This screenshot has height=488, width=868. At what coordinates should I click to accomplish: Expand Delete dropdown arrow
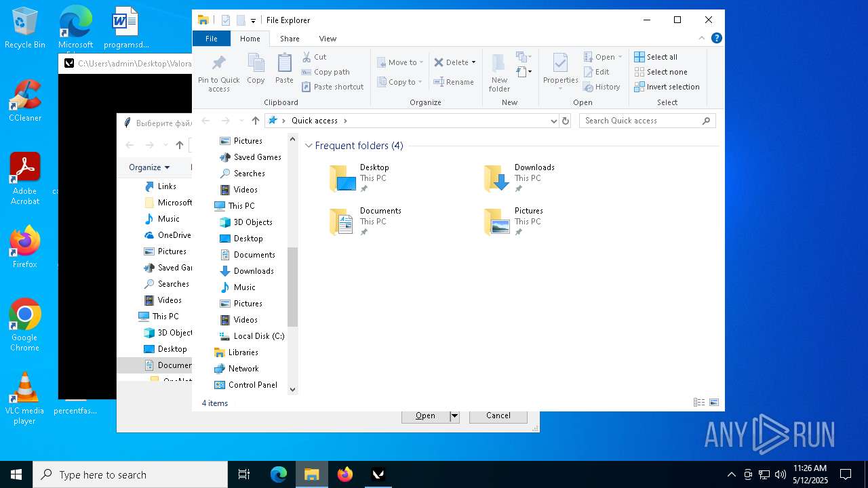click(x=473, y=62)
